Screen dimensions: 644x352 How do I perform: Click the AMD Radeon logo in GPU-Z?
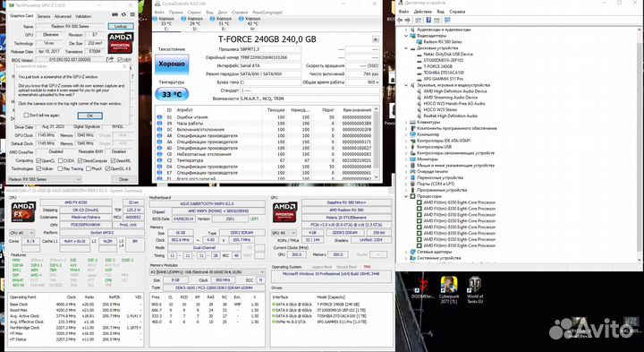121,43
